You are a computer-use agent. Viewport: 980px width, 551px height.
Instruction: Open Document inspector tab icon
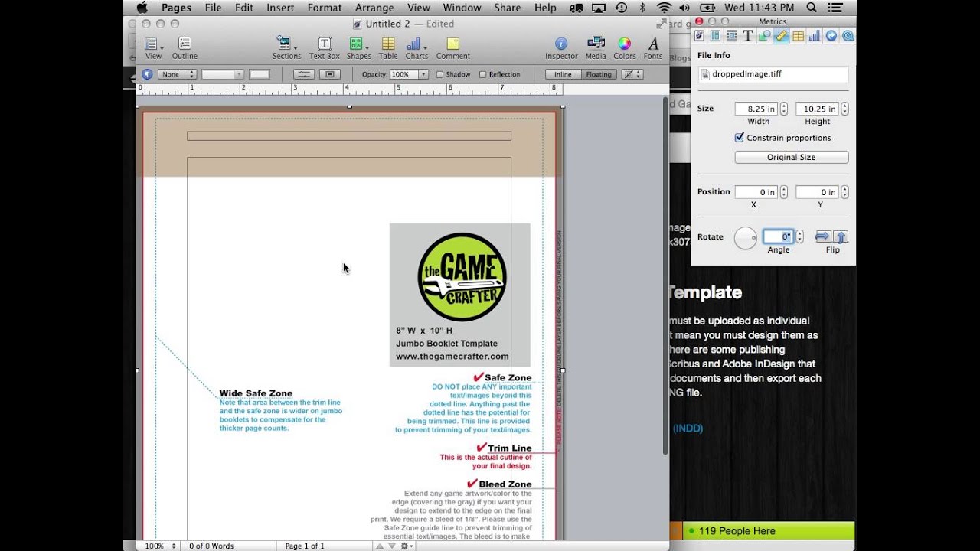click(699, 36)
